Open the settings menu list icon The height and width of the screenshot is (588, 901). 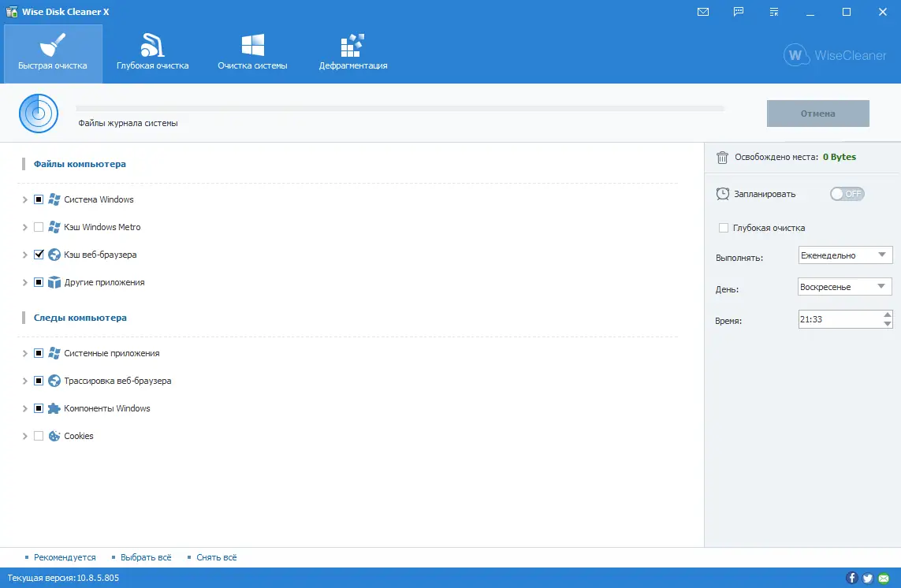coord(774,12)
